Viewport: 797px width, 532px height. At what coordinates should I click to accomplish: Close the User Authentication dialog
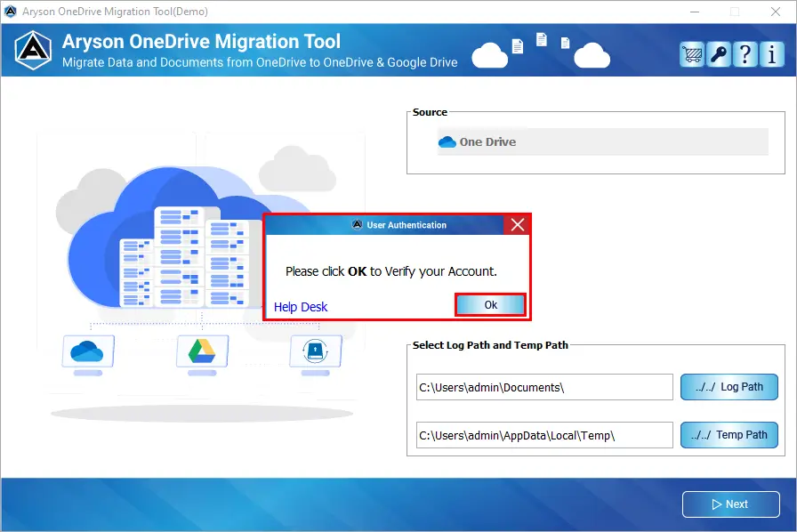pyautogui.click(x=518, y=224)
